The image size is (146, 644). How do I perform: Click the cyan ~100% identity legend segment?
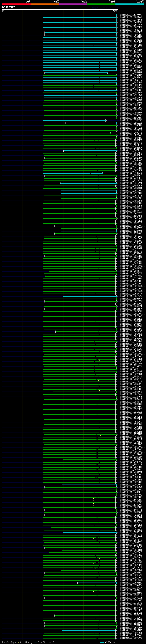130,4
